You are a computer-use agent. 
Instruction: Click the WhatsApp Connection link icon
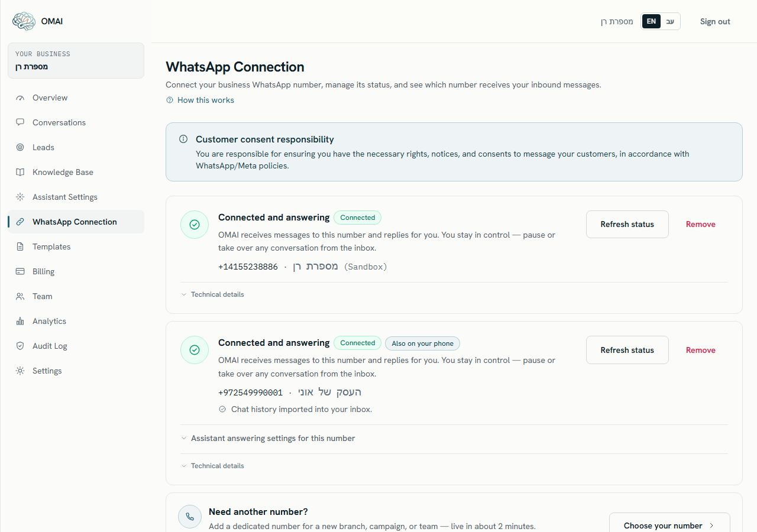tap(20, 222)
